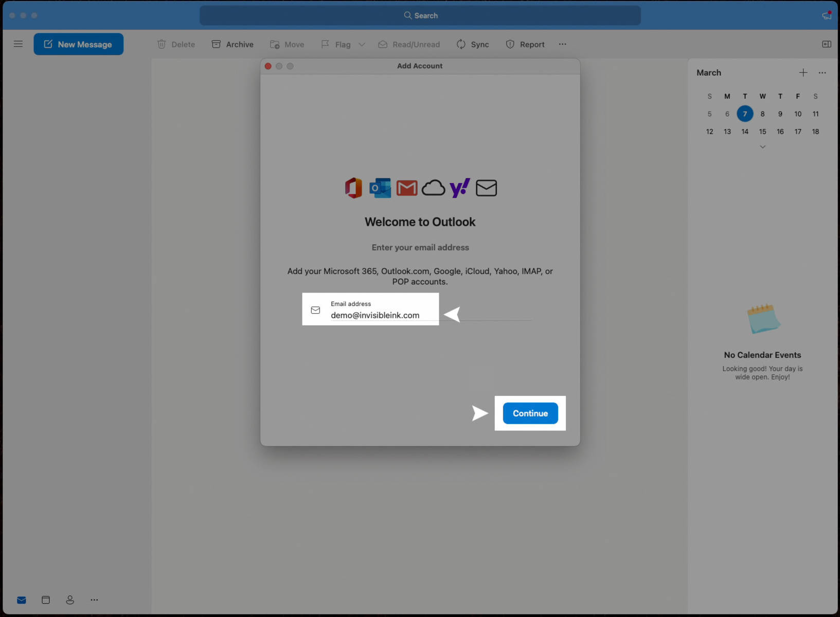Click the generic IMAP/POP envelope icon
The height and width of the screenshot is (617, 840).
(x=486, y=188)
